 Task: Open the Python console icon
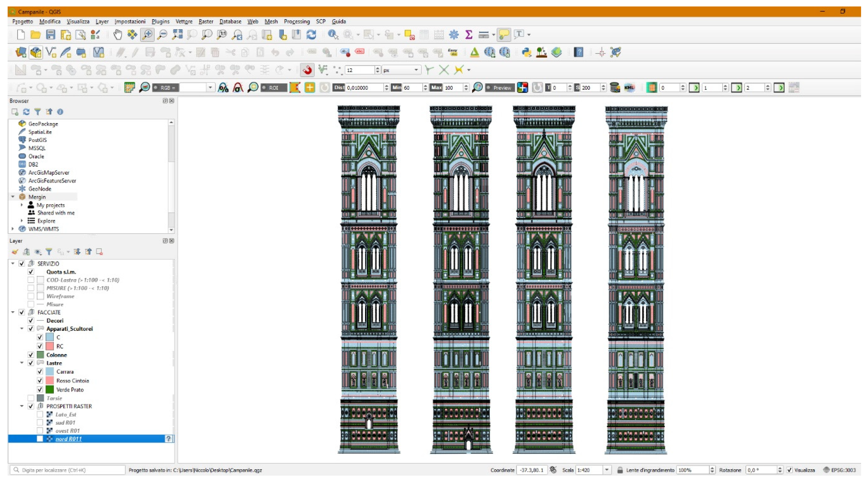pos(526,52)
